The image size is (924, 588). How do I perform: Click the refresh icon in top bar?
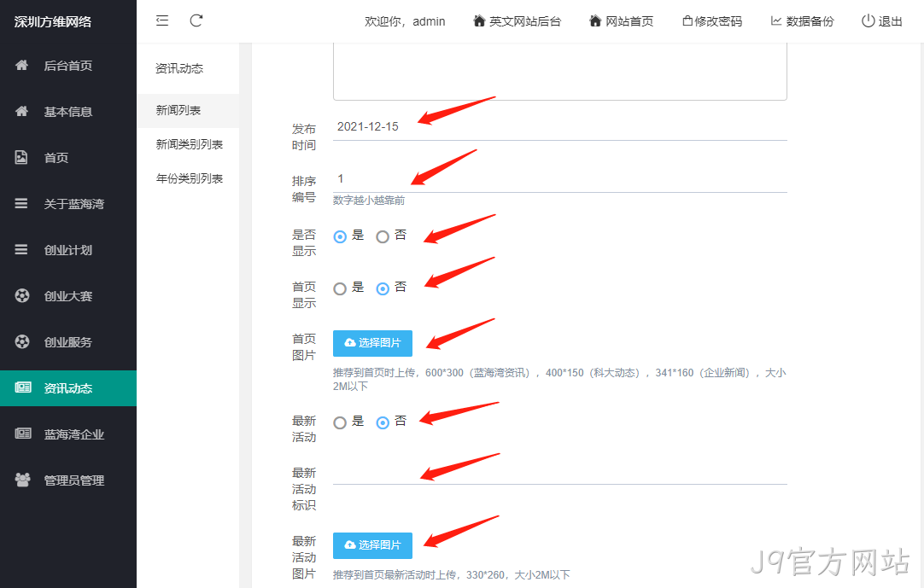pyautogui.click(x=196, y=20)
